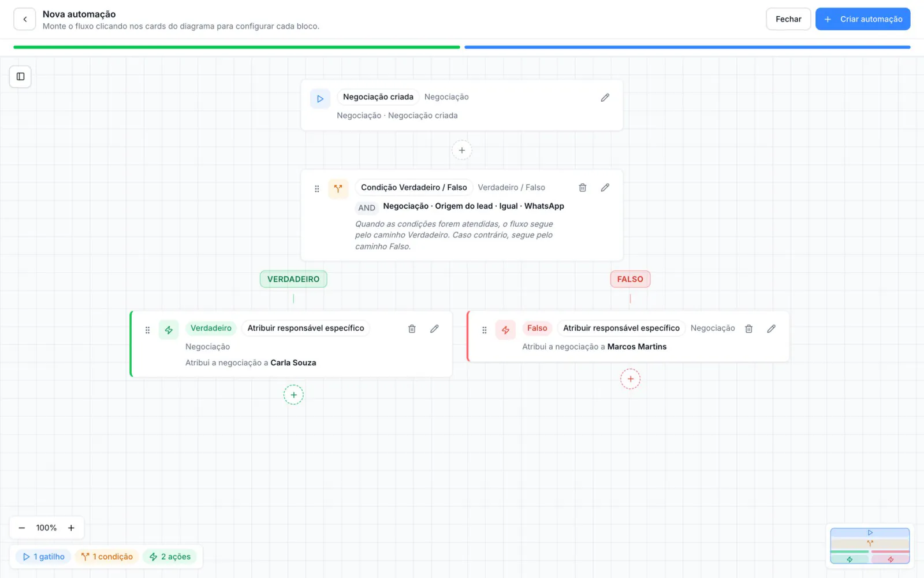This screenshot has width=924, height=578.
Task: Delete the Marcos Martins assignment action
Action: click(748, 328)
